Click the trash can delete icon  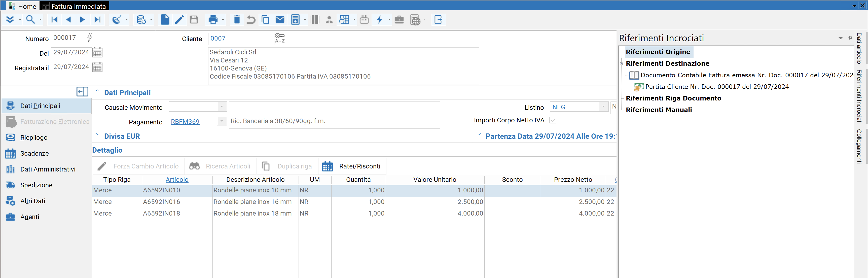(237, 20)
